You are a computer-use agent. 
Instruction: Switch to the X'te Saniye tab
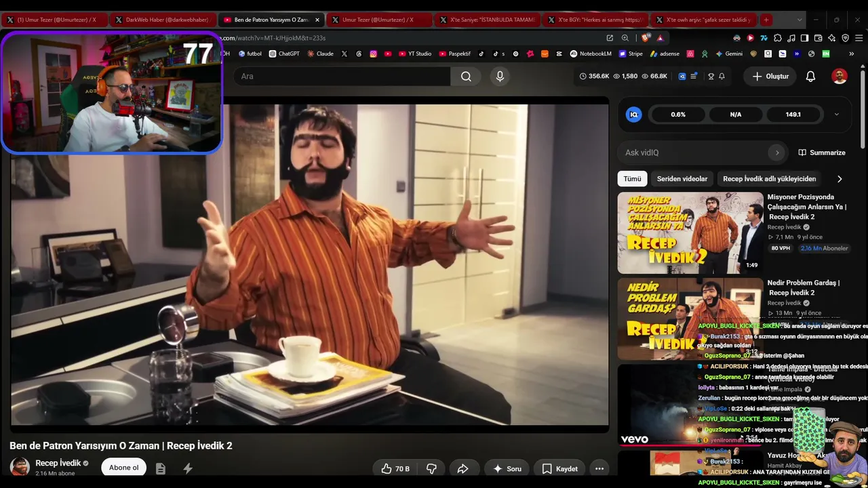tap(488, 20)
